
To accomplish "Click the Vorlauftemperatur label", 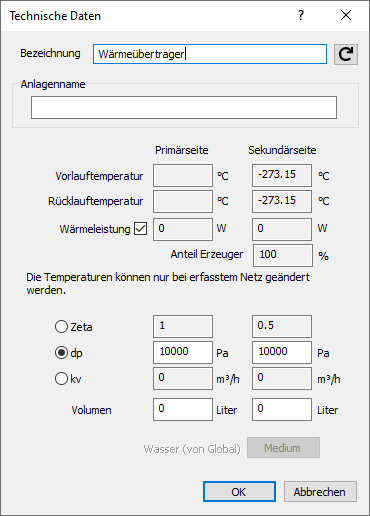I will coord(99,176).
